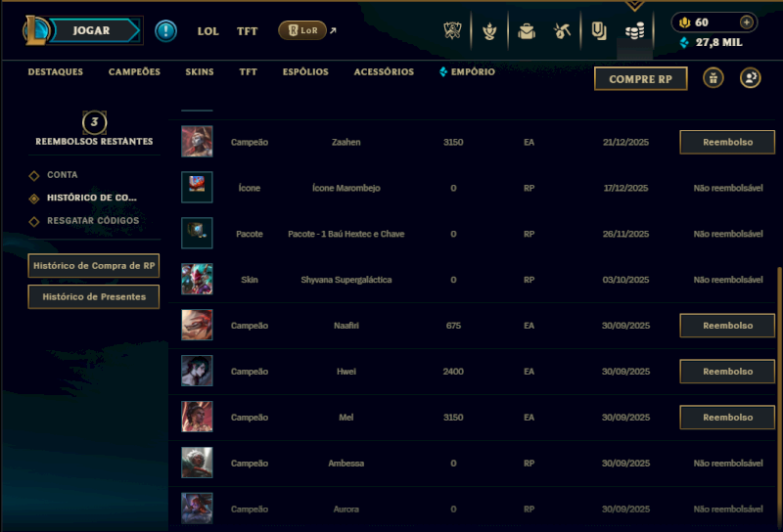Click the date 03/10/2025
Image resolution: width=783 pixels, height=532 pixels.
(625, 280)
